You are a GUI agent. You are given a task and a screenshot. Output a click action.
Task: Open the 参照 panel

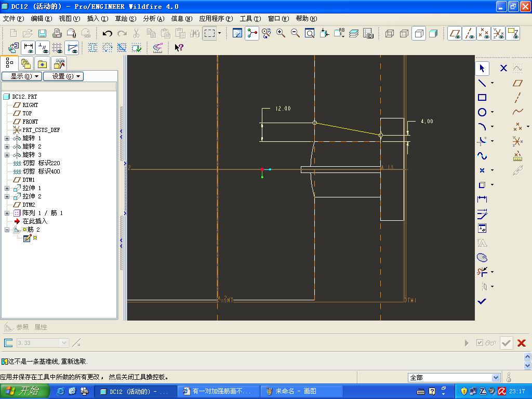[22, 327]
